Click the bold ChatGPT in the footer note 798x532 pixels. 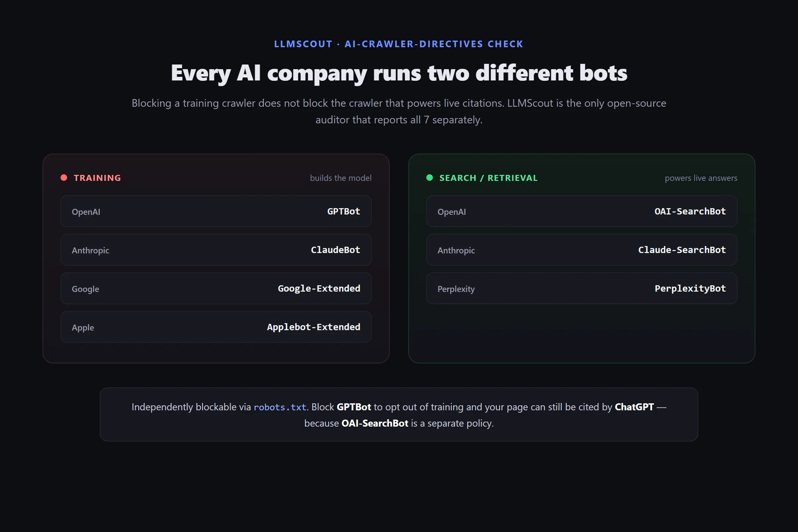coord(634,407)
